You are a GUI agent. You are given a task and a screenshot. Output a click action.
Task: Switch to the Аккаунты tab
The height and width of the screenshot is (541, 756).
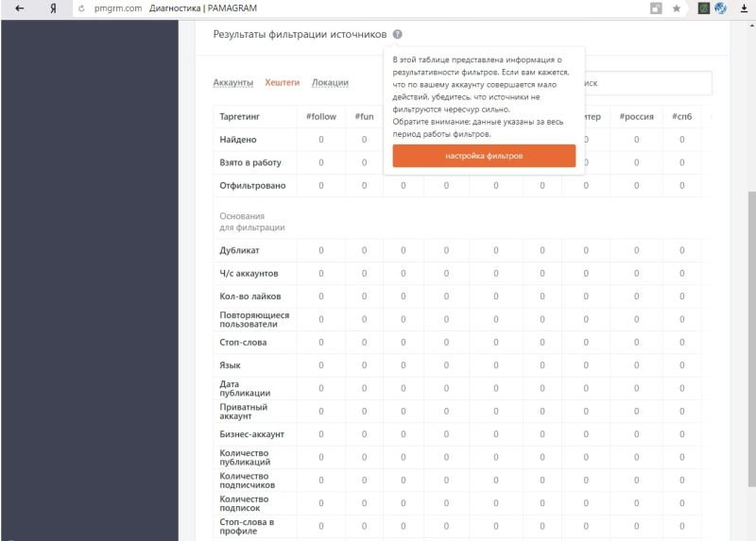(233, 83)
